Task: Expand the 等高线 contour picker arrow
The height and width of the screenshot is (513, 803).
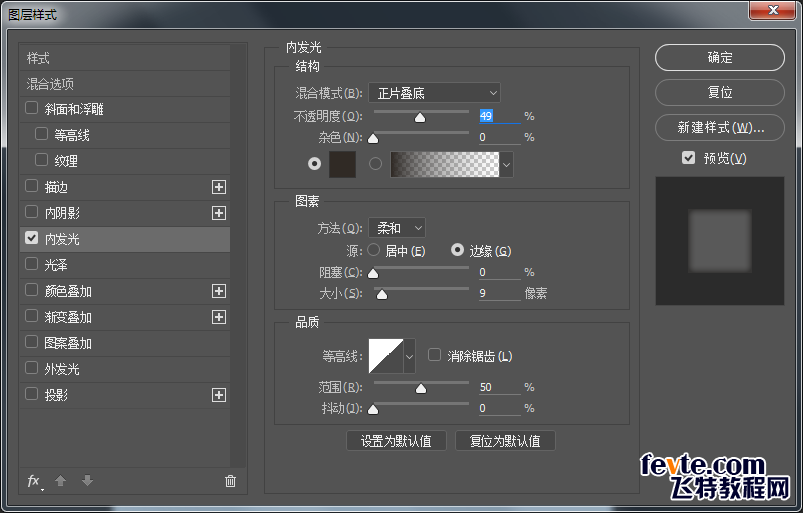Action: pyautogui.click(x=409, y=356)
